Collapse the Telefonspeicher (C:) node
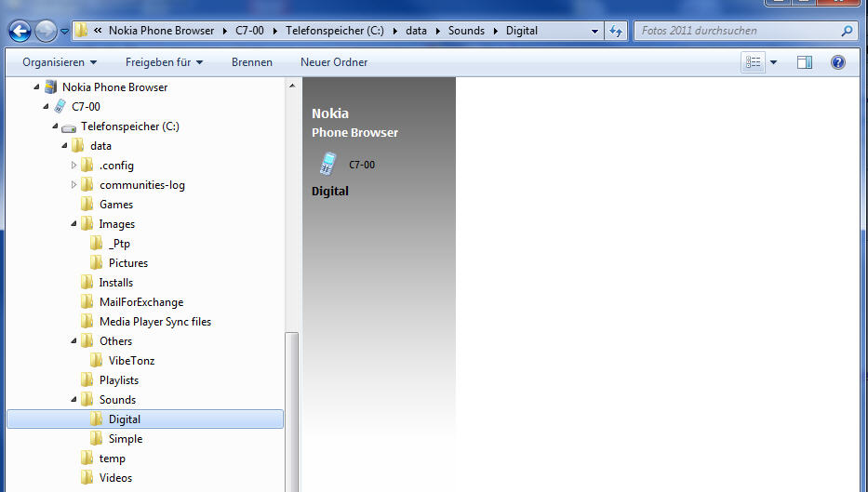The image size is (868, 492). [x=56, y=126]
